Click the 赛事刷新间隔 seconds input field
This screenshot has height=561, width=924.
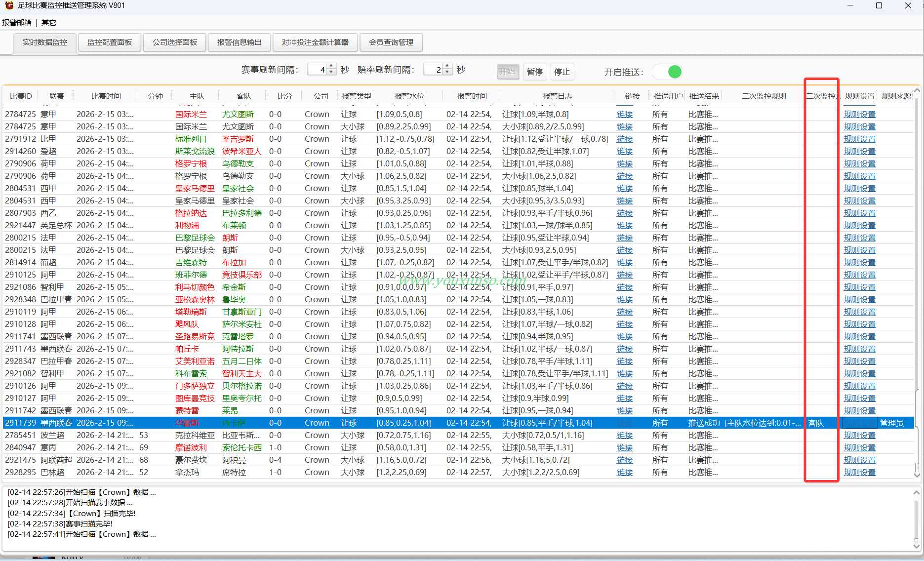(x=317, y=70)
